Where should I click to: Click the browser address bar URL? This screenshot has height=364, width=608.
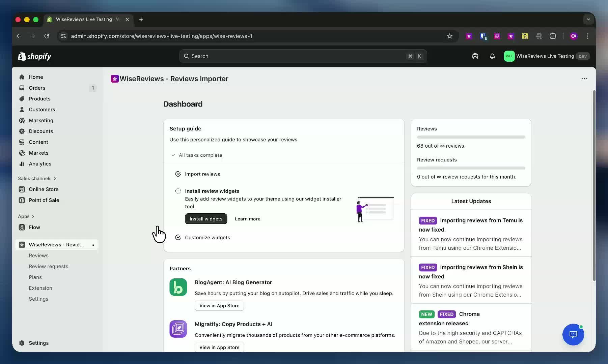click(161, 36)
